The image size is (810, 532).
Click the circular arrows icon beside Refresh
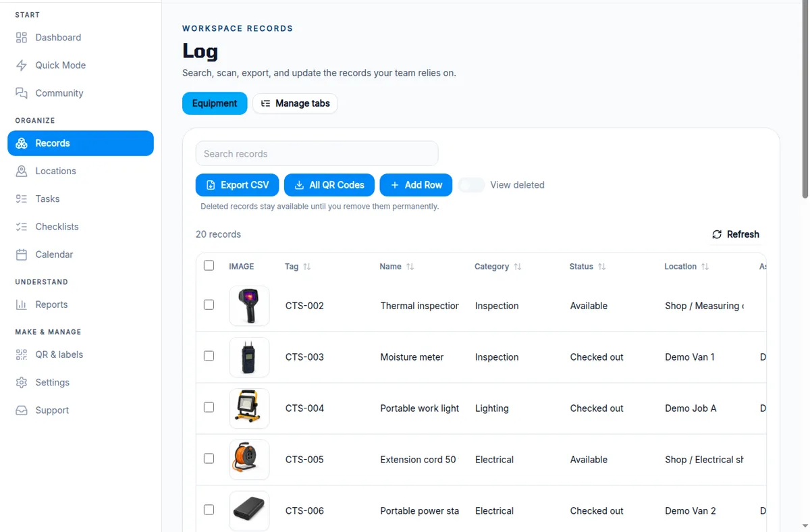click(x=717, y=234)
